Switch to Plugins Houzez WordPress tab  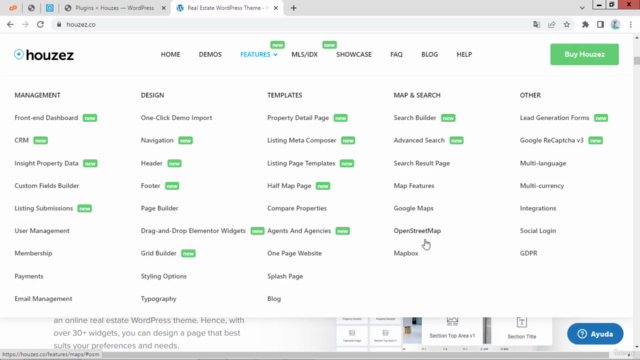coord(115,8)
